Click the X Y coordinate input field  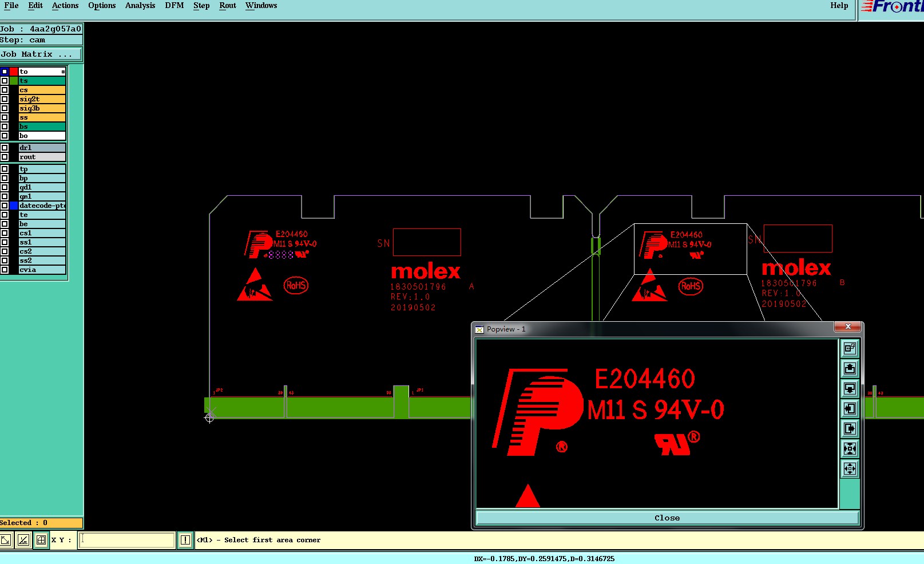pyautogui.click(x=126, y=540)
